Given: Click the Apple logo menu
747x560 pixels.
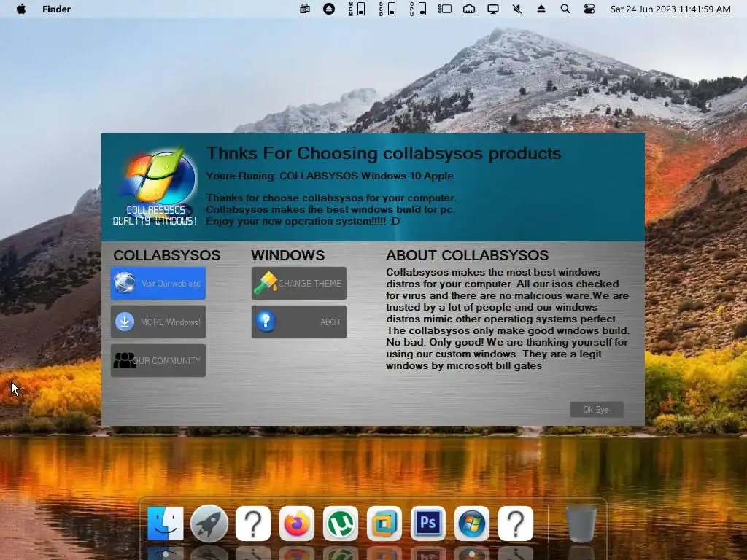Looking at the screenshot, I should click(21, 9).
